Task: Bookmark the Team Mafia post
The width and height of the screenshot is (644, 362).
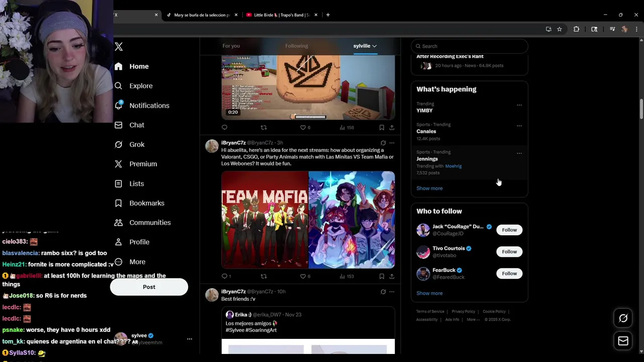Action: click(381, 276)
